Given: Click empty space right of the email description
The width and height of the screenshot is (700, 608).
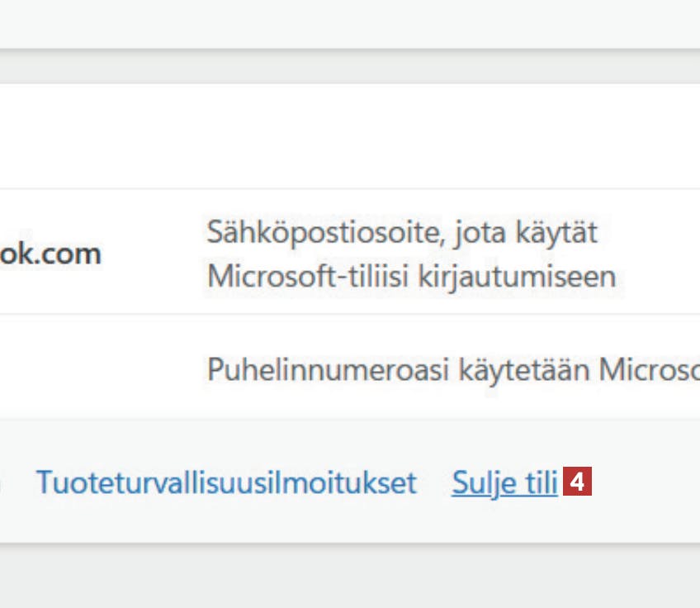Looking at the screenshot, I should click(660, 253).
